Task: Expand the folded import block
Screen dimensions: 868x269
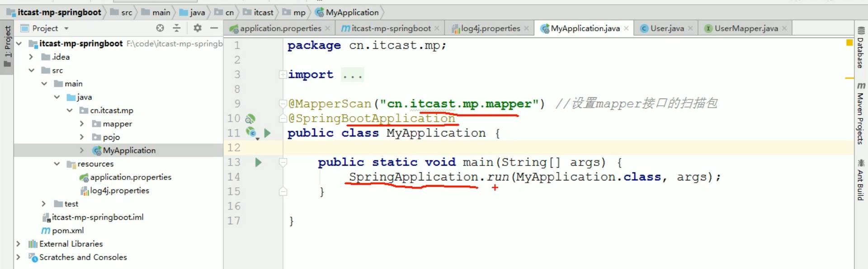Action: [x=283, y=75]
